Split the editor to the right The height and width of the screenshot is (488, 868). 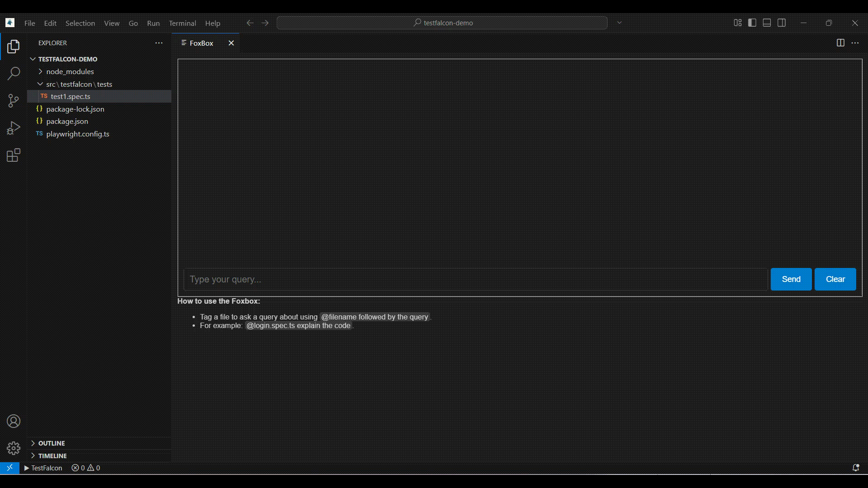tap(840, 43)
